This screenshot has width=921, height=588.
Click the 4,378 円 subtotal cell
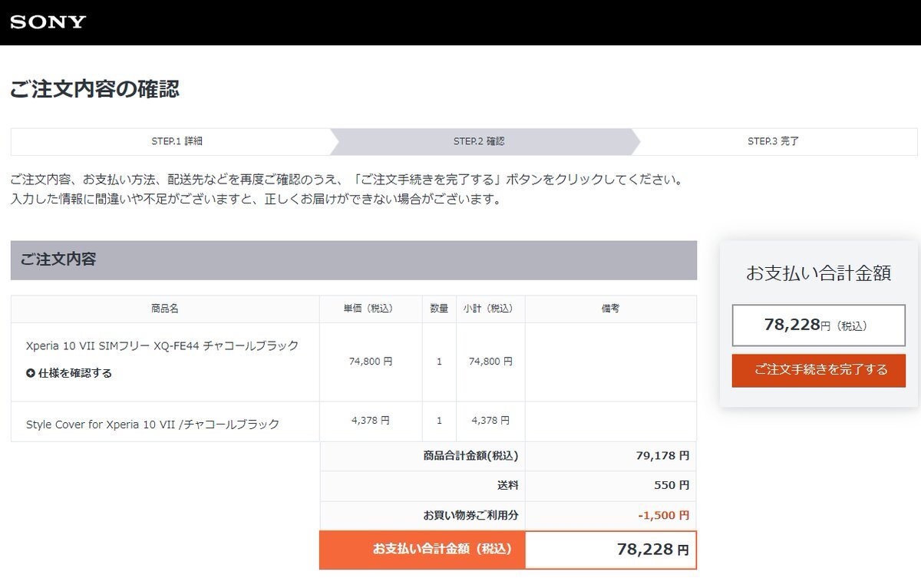[490, 421]
